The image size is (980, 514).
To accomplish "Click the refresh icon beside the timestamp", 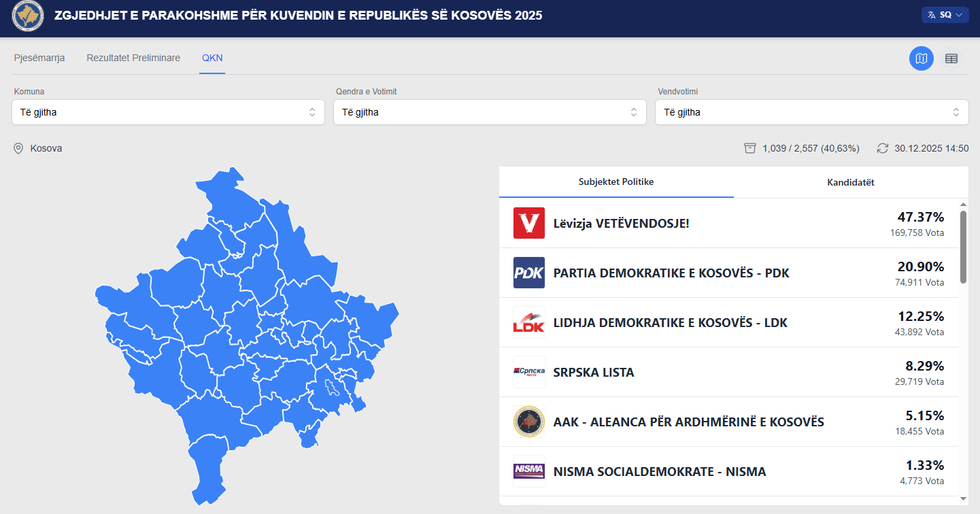I will coord(882,148).
